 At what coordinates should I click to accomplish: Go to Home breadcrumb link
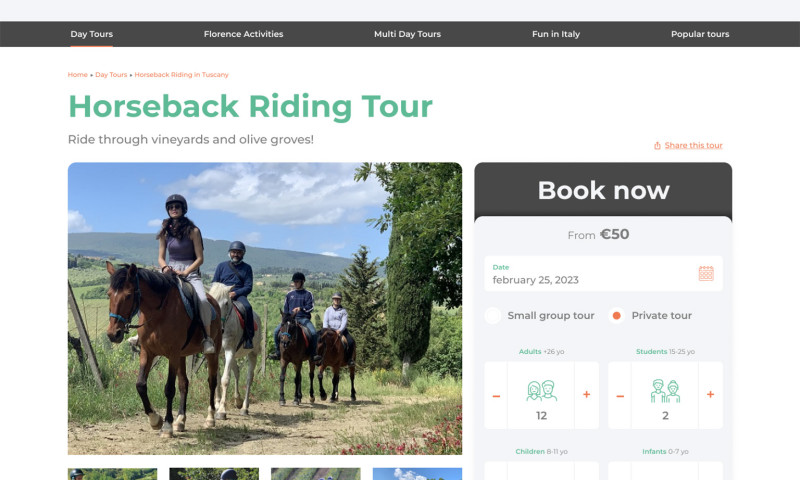coord(77,75)
